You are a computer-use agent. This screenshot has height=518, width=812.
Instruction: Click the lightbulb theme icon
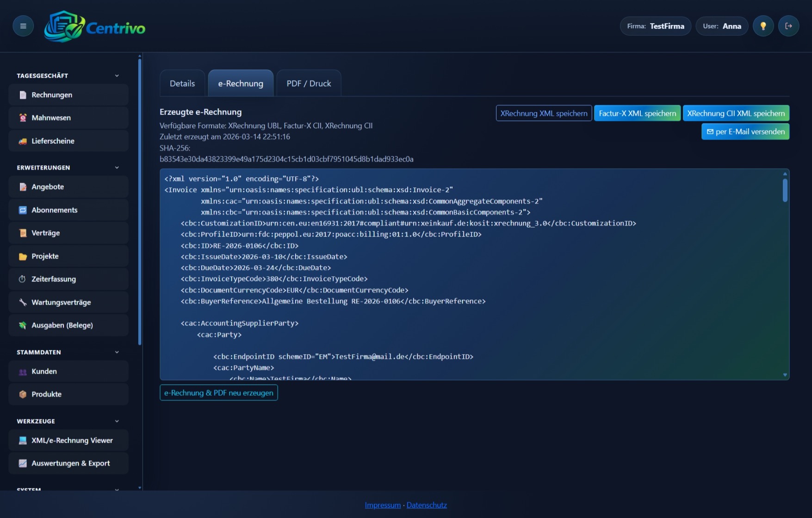(763, 26)
